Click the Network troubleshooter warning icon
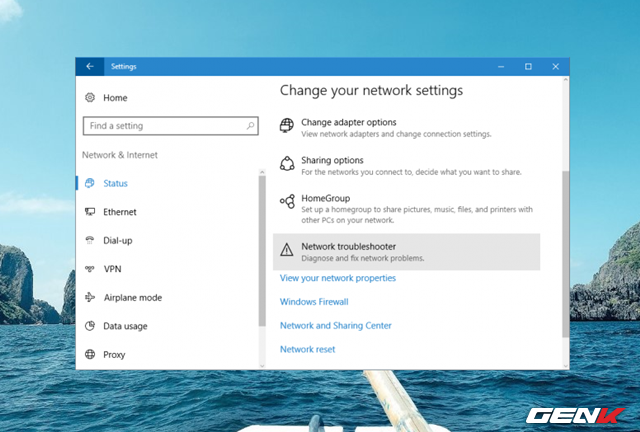The height and width of the screenshot is (432, 640). (287, 249)
